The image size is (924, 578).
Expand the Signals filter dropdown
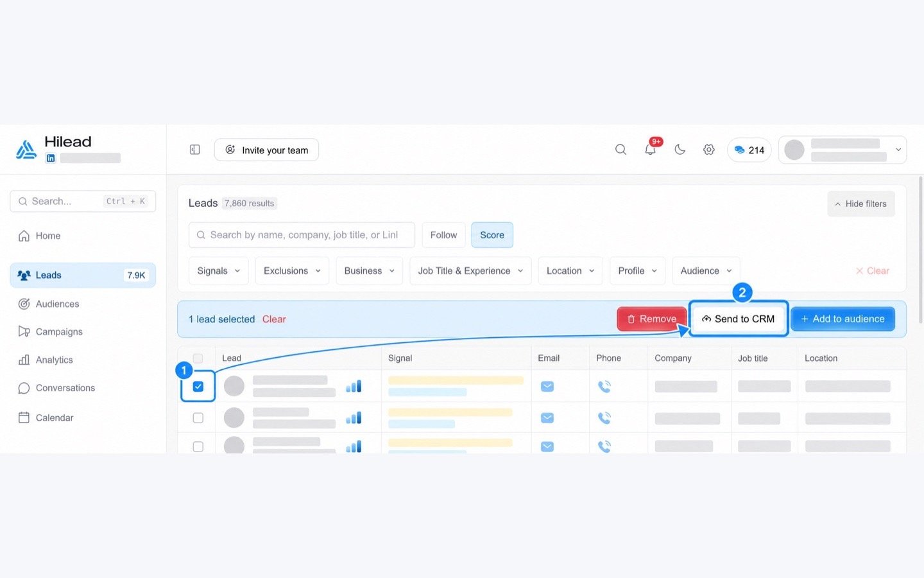(x=219, y=271)
